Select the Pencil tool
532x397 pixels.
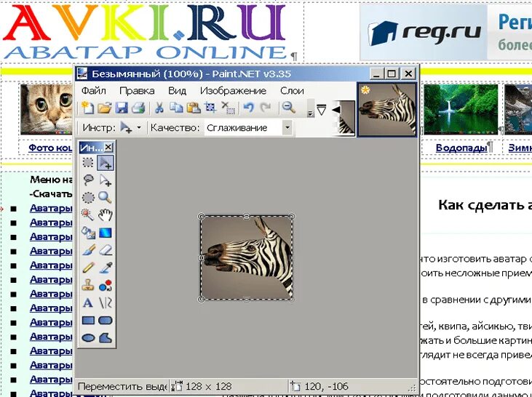88,268
